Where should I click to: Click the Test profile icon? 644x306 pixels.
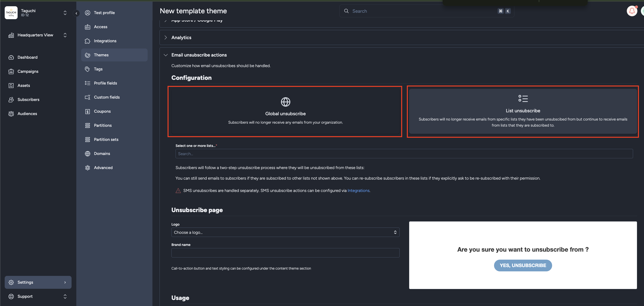[x=88, y=13]
